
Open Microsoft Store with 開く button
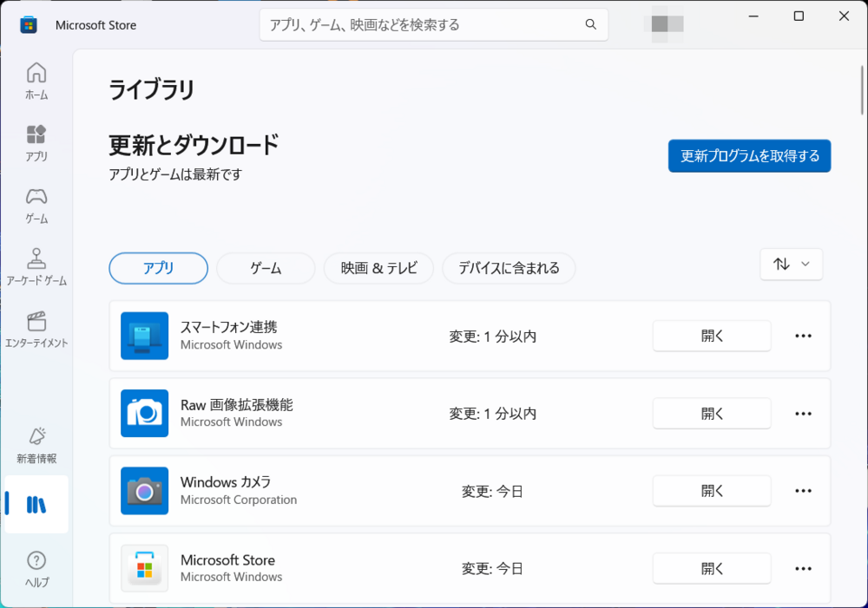712,568
